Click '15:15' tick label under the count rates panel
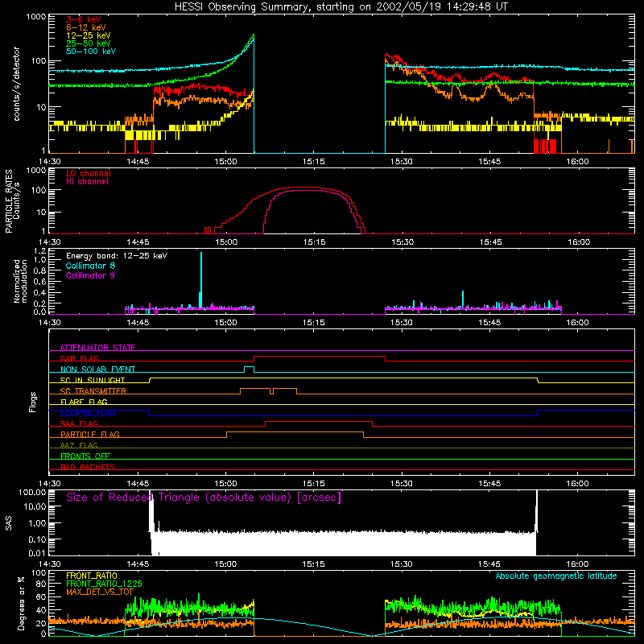This screenshot has width=644, height=644. pos(313,162)
